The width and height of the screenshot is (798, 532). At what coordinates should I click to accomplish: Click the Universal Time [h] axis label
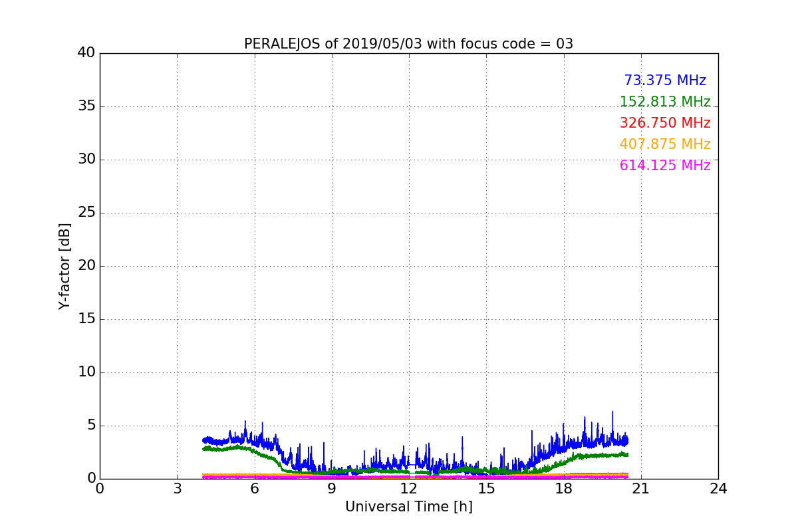408,507
